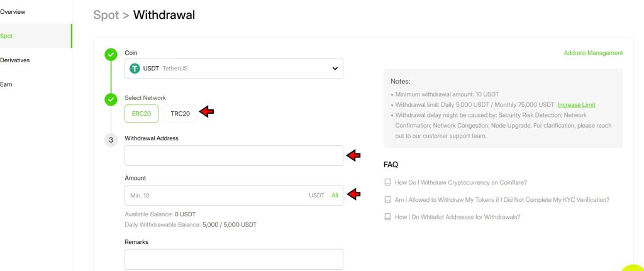Click the book icon beside the Withdraw Cryptocurrency FAQ
The height and width of the screenshot is (271, 644).
[x=387, y=182]
